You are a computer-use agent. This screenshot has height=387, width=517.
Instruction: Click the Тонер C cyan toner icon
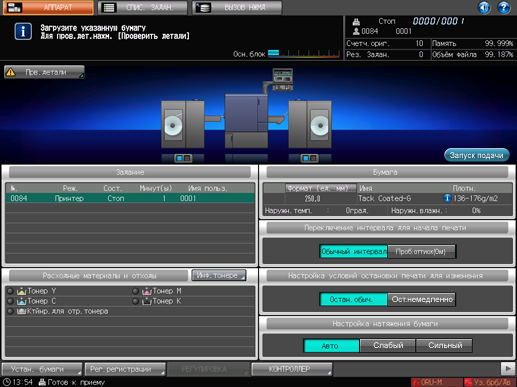[22, 301]
